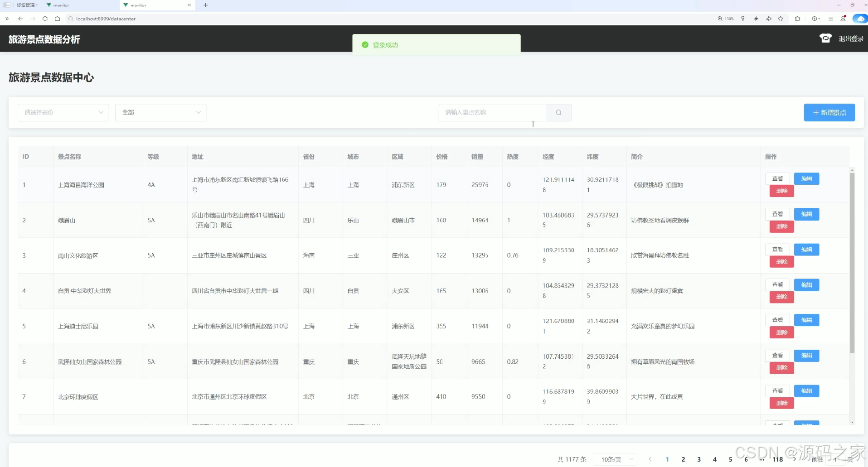Delete the 南山文化旅游区 row
868x467 pixels.
pyautogui.click(x=781, y=261)
